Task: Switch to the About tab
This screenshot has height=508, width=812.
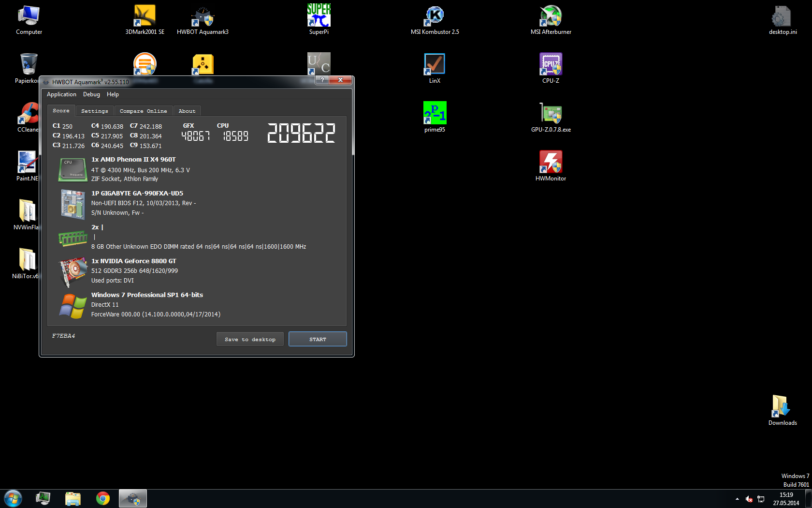Action: click(187, 111)
